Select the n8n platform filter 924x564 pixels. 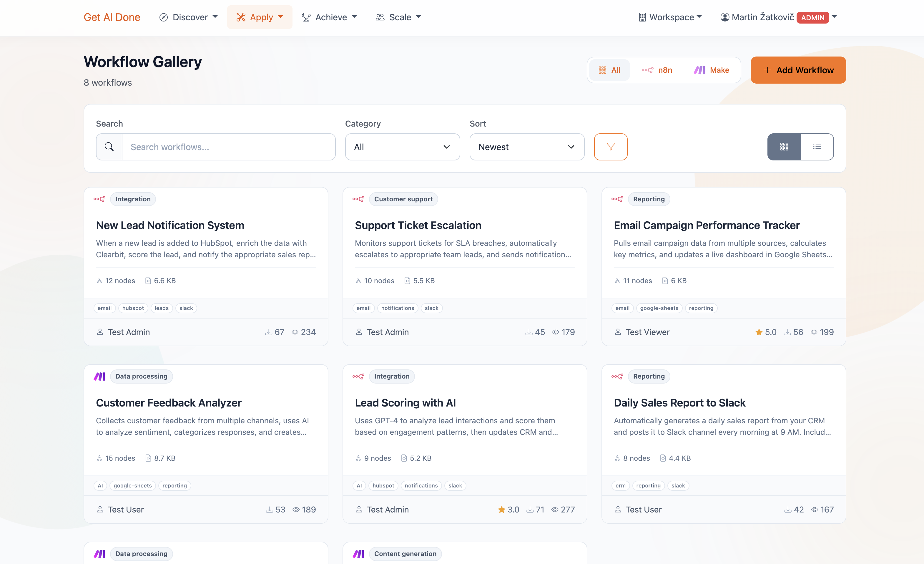click(x=657, y=70)
